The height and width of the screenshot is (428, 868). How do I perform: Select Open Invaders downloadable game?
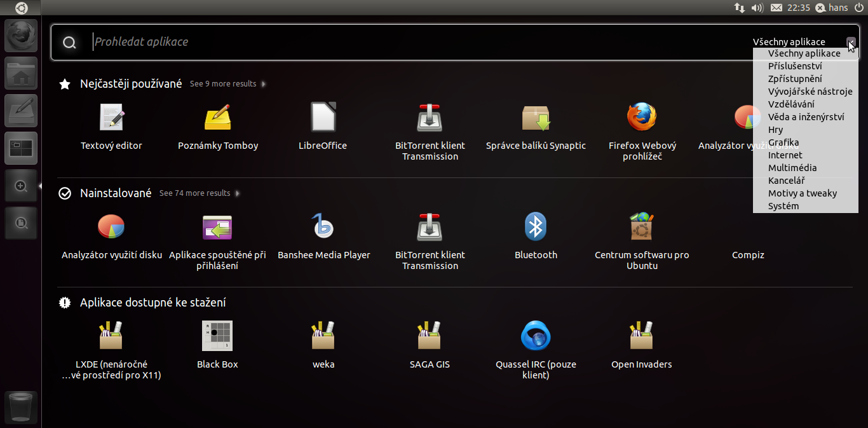(642, 345)
